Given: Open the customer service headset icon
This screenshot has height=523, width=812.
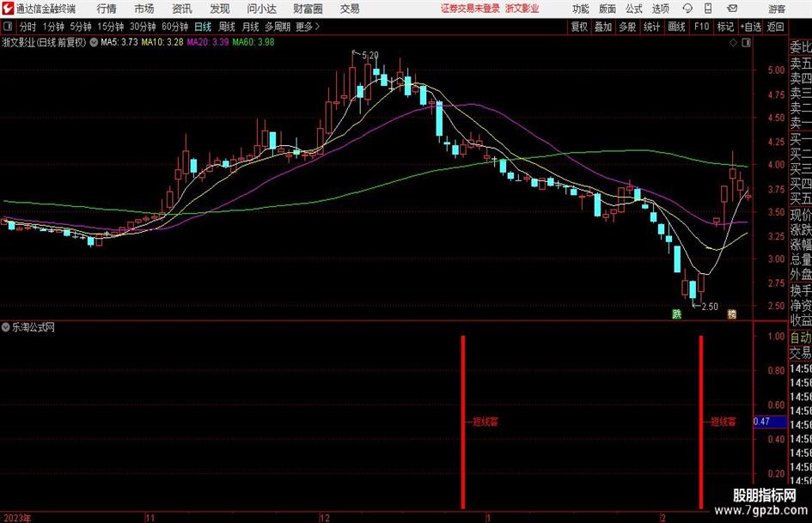Looking at the screenshot, I should tap(687, 9).
